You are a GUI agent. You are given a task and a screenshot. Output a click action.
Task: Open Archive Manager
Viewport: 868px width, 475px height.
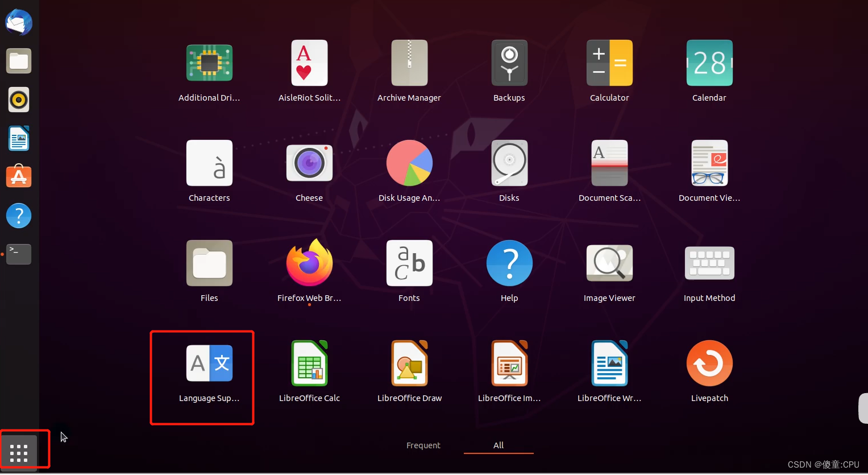click(x=409, y=63)
